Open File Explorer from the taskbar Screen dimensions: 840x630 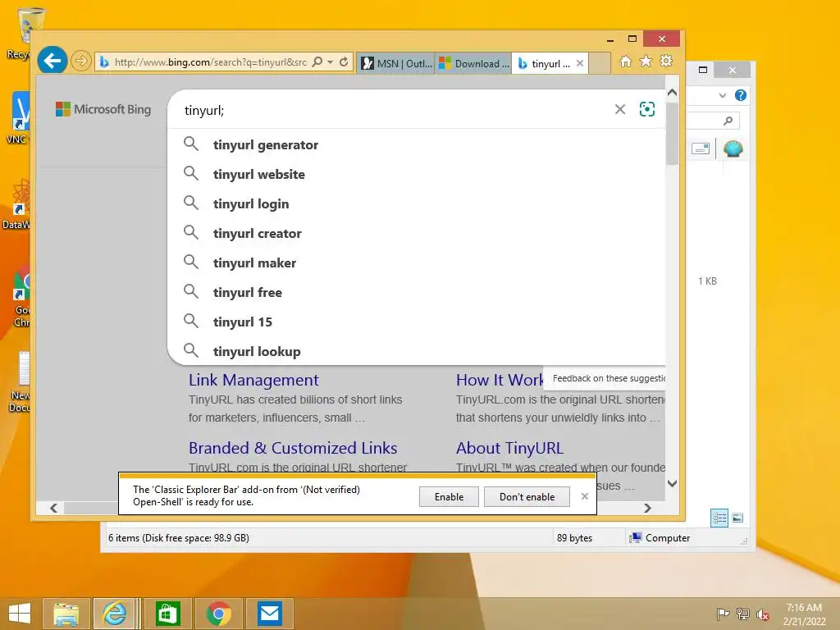(66, 614)
